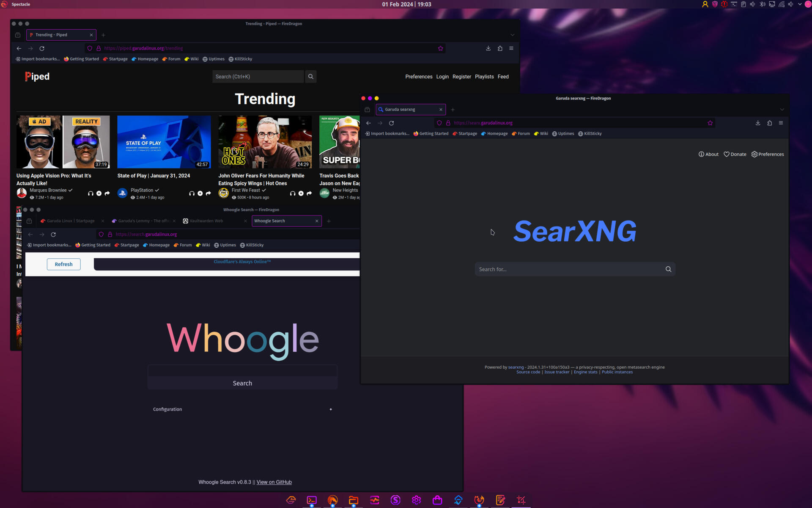This screenshot has width=812, height=508.
Task: Close the Vaultwarden Web tab
Action: [245, 221]
